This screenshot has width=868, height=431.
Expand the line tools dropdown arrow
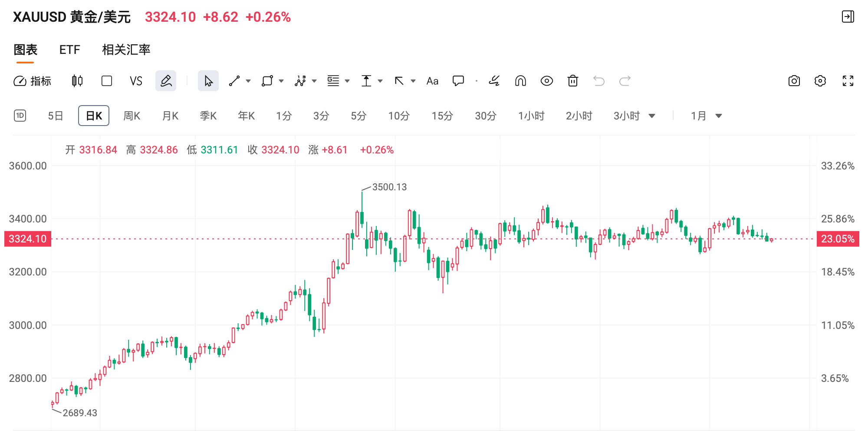click(248, 81)
